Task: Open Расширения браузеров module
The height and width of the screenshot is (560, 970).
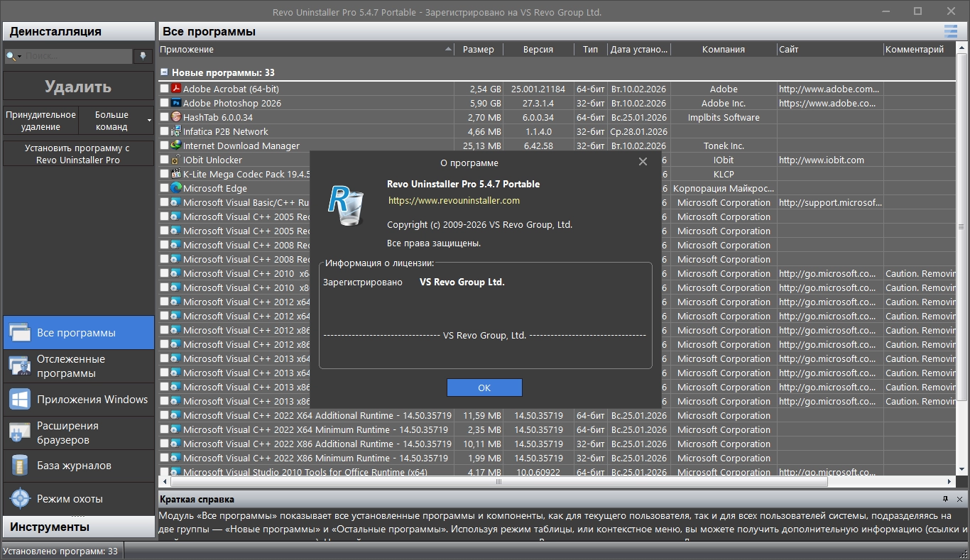Action: [78, 433]
